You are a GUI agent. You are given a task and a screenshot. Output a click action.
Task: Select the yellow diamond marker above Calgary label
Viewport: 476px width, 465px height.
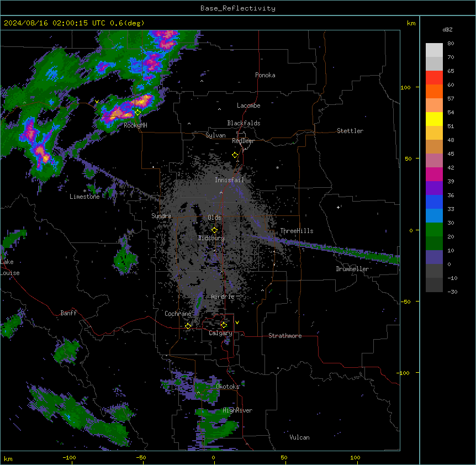(224, 325)
